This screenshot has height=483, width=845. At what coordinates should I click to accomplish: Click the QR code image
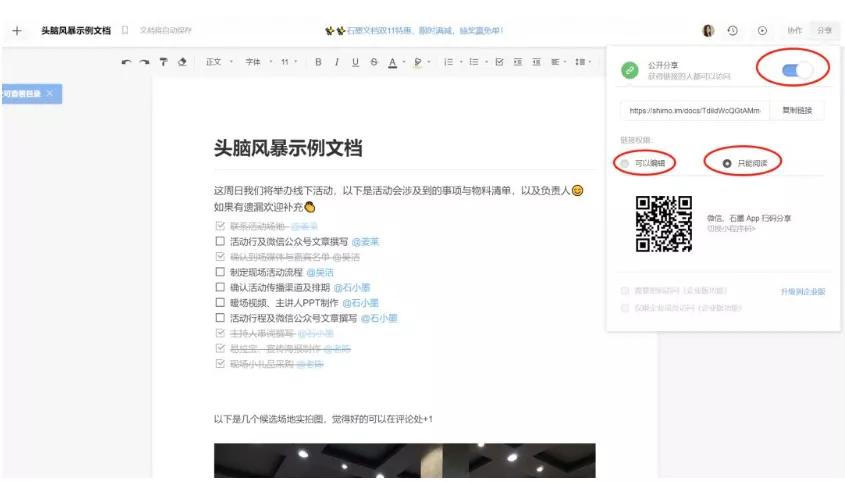point(663,224)
